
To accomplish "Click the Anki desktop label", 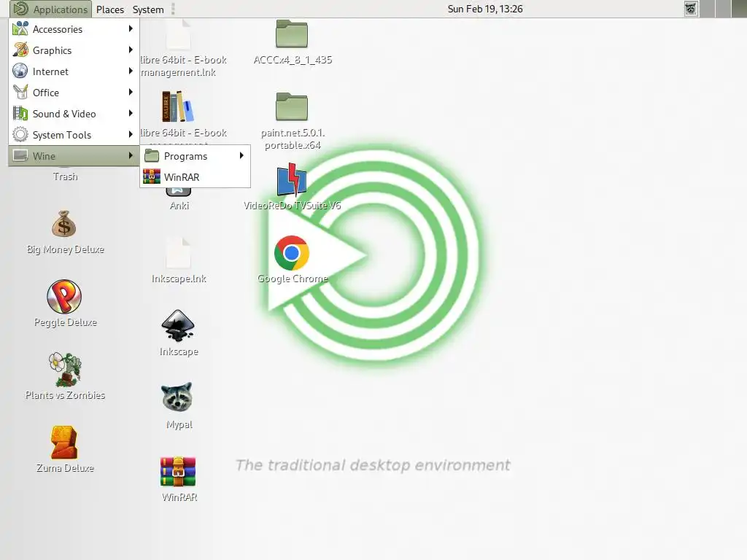I will click(179, 206).
